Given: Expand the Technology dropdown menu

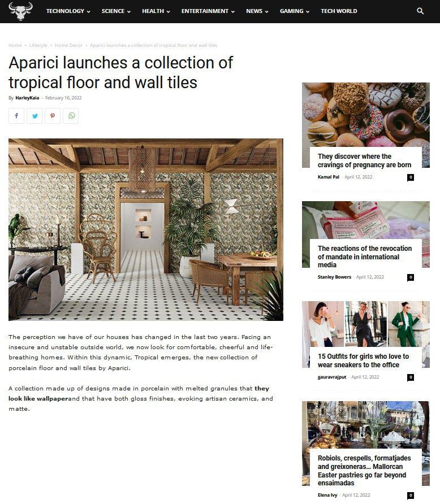Looking at the screenshot, I should pos(68,11).
